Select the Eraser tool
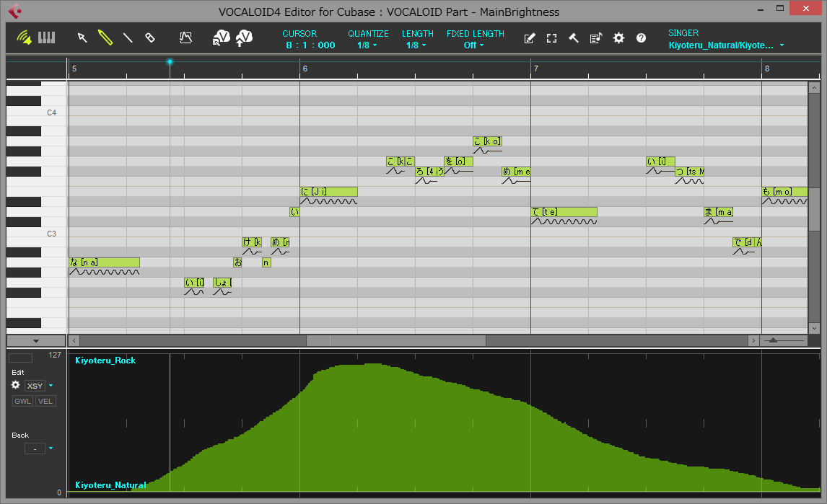 click(x=150, y=37)
